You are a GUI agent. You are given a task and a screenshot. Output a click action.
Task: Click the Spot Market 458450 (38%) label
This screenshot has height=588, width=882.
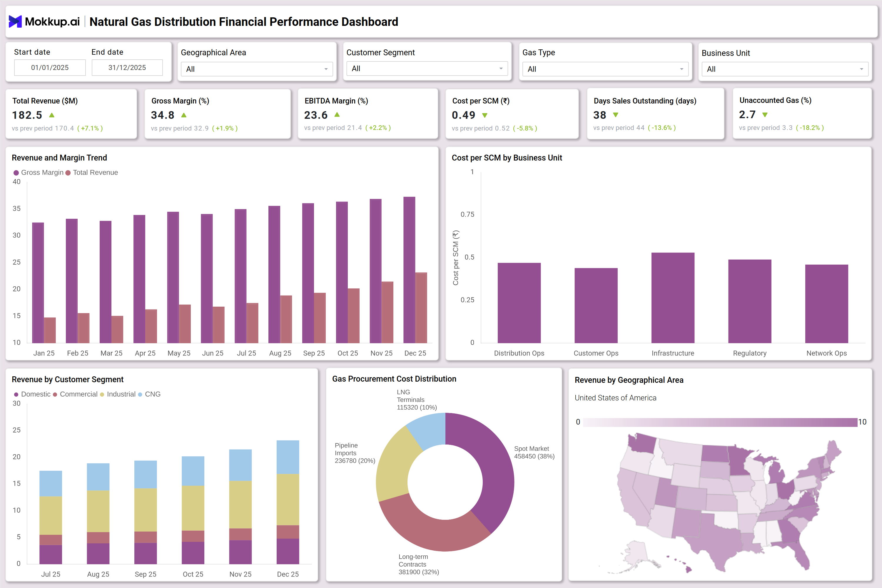point(534,452)
